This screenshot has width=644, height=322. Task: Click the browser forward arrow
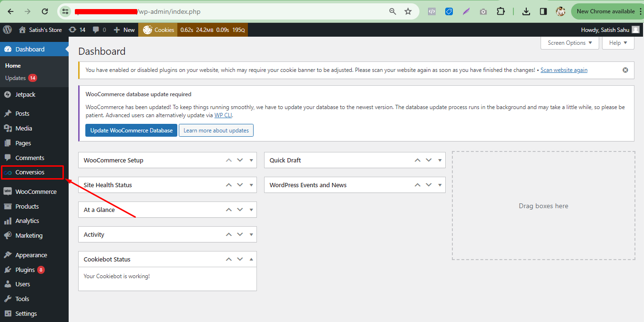28,11
